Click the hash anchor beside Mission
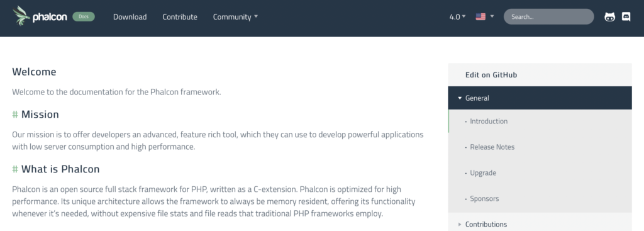Screen dimensions: 644x231 [x=15, y=115]
